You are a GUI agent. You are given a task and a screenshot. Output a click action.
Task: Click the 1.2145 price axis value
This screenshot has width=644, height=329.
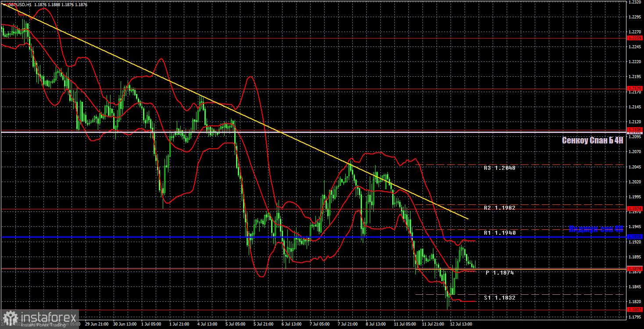pos(635,107)
